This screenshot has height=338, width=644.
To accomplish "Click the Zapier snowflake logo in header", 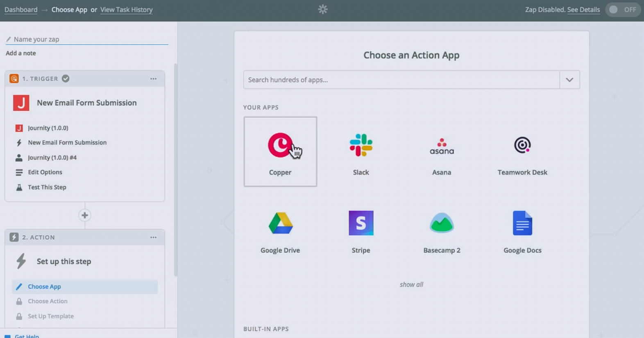I will [x=323, y=9].
